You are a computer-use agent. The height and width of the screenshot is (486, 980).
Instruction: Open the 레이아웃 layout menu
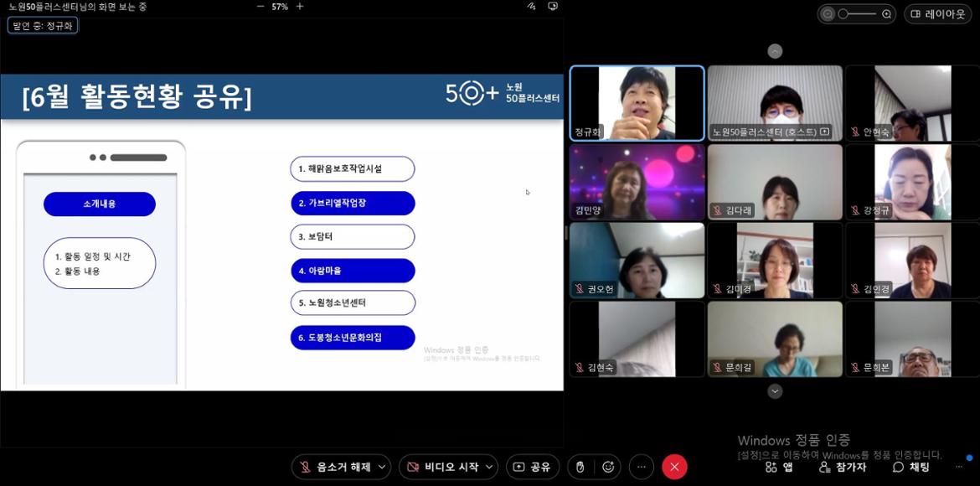click(937, 14)
